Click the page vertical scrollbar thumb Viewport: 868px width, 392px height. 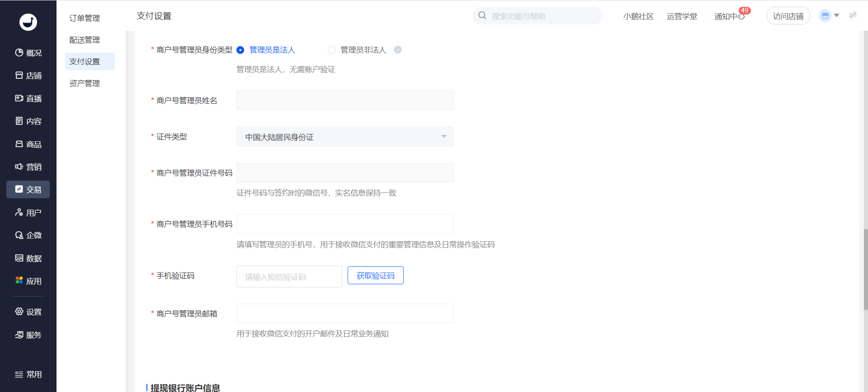point(865,269)
